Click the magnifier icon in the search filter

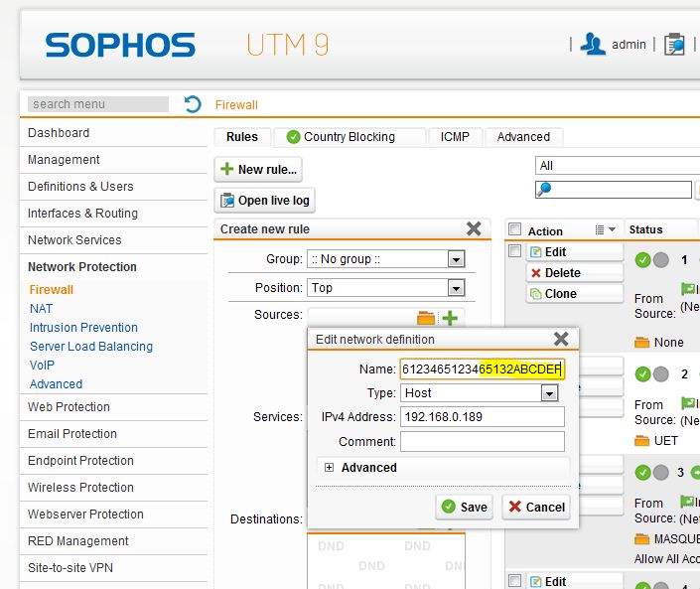pyautogui.click(x=544, y=189)
